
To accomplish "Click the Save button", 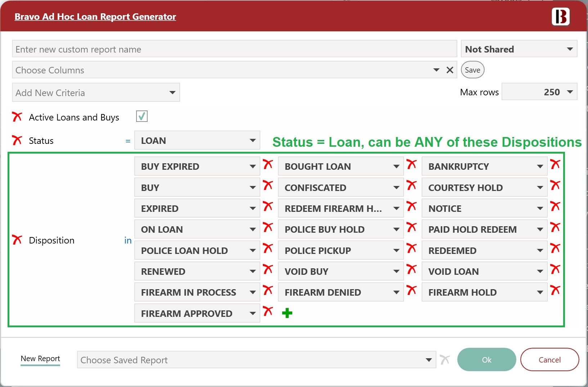I will coord(472,70).
